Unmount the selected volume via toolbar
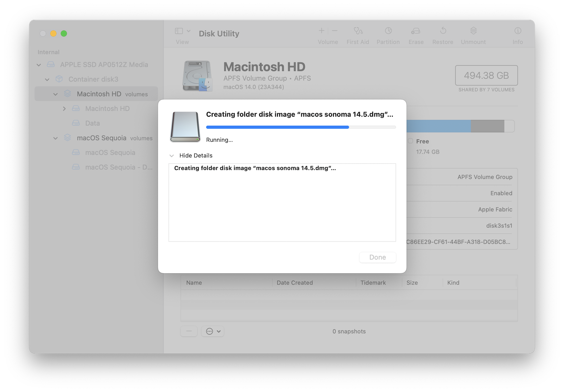 pyautogui.click(x=473, y=31)
